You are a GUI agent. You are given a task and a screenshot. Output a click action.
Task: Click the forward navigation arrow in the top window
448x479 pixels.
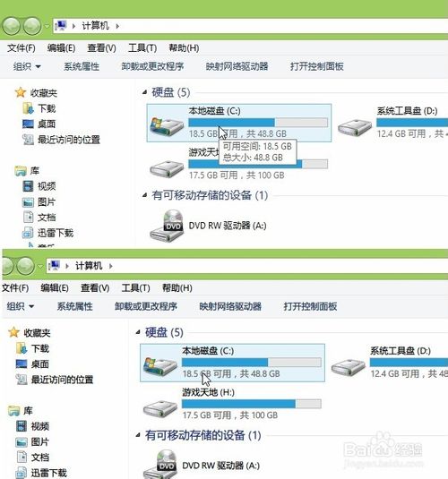tap(32, 26)
